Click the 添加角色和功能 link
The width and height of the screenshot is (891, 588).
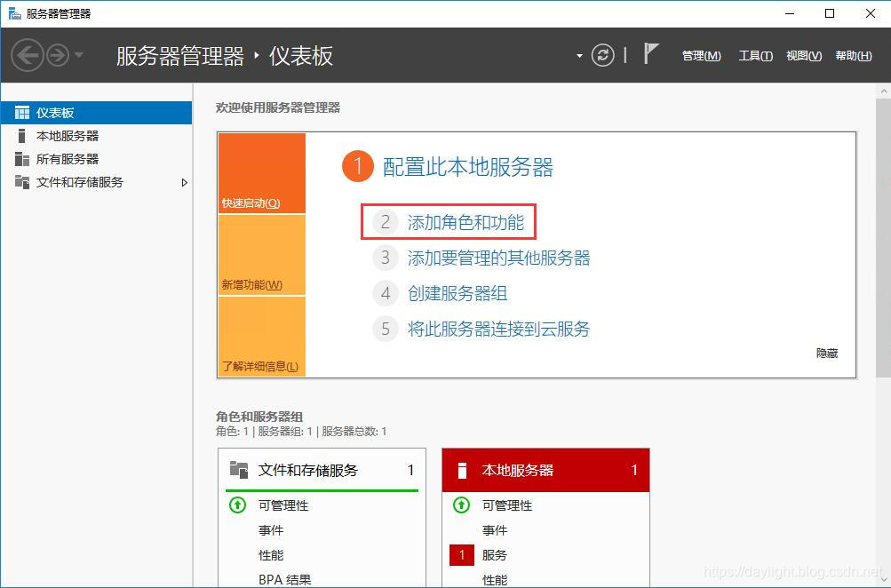click(x=465, y=222)
